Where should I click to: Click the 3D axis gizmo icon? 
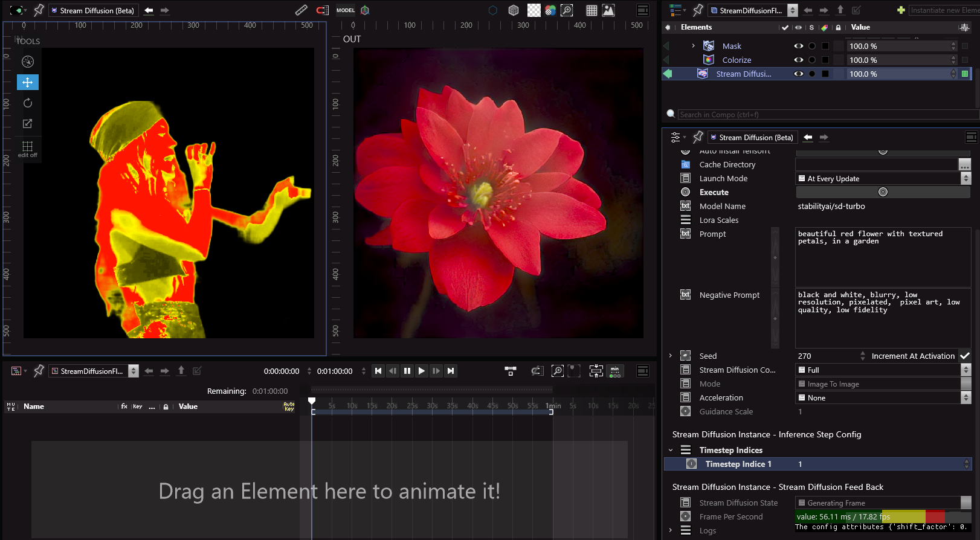[x=365, y=10]
